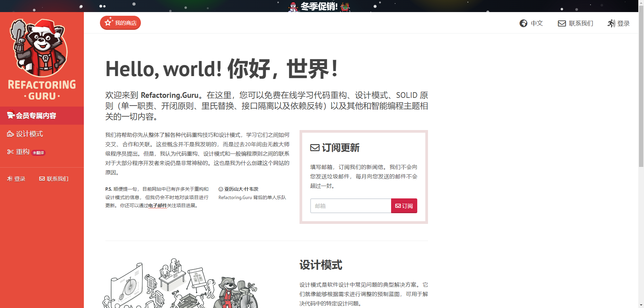Open 我的商店 star button
Screen dimensions: 644x308
coord(120,23)
